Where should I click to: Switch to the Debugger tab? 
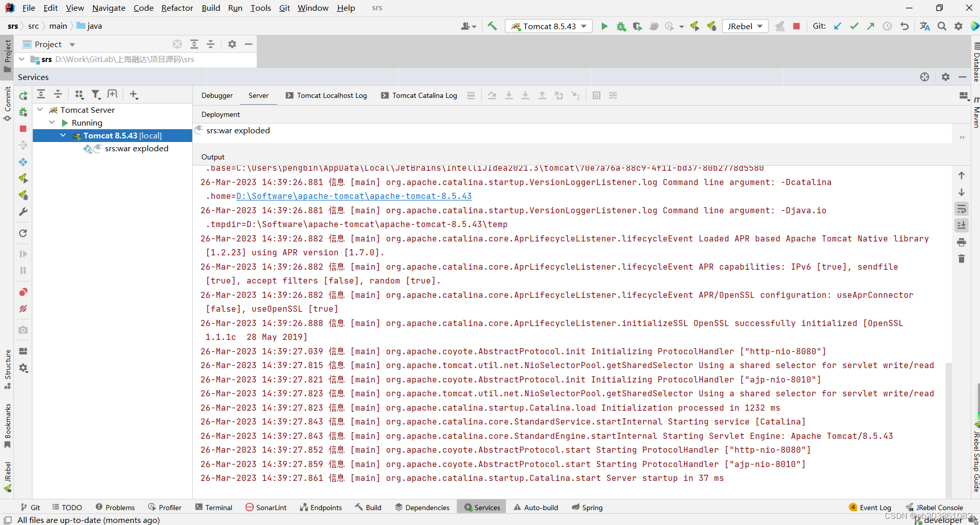(x=217, y=95)
